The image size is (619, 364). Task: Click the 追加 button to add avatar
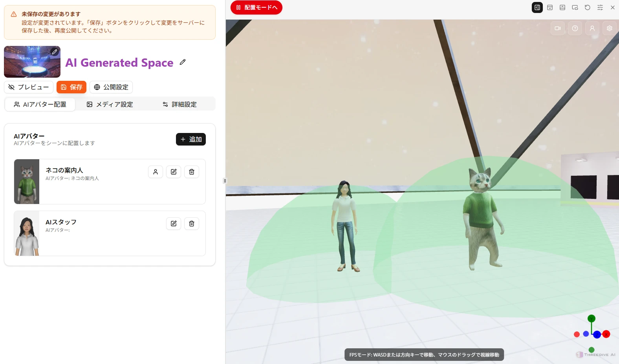tap(191, 139)
